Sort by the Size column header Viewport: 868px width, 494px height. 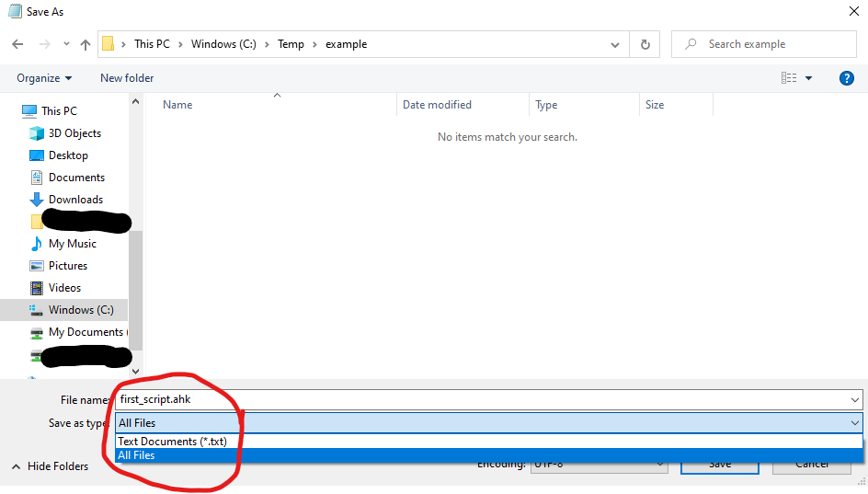655,105
